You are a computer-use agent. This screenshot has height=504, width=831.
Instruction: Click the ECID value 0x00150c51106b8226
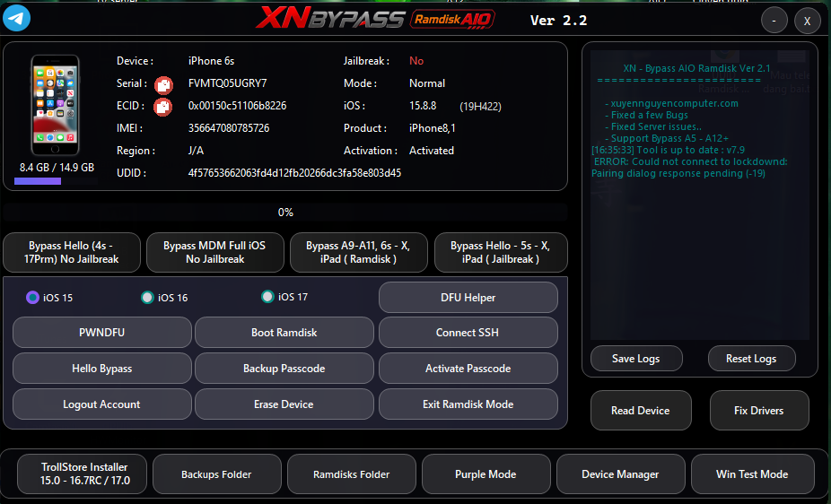(x=237, y=105)
